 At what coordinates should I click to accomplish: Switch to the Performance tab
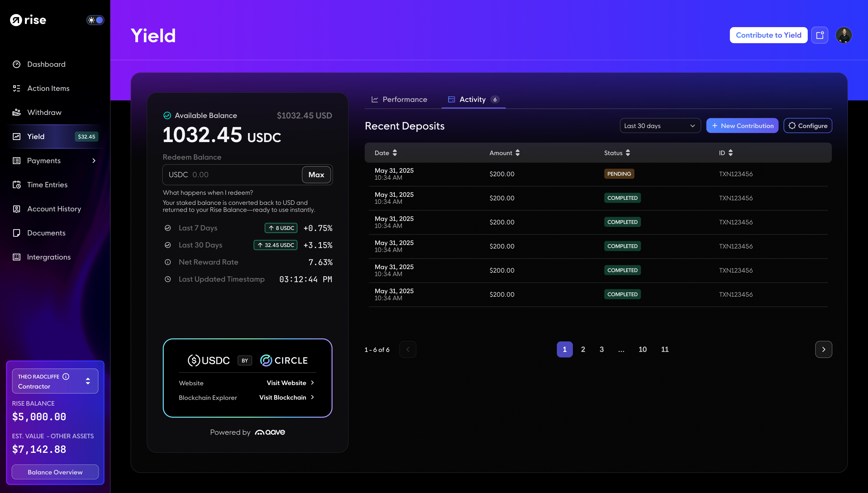click(405, 99)
